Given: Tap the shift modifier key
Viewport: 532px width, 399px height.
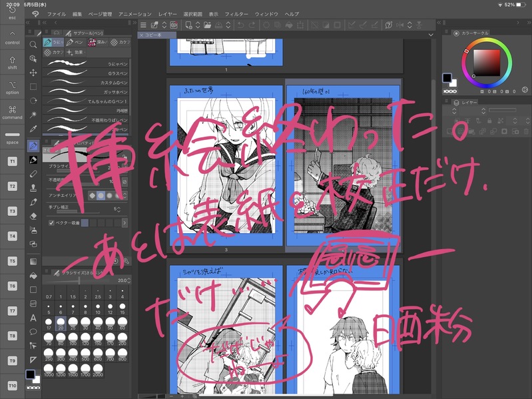Looking at the screenshot, I should pos(12,63).
